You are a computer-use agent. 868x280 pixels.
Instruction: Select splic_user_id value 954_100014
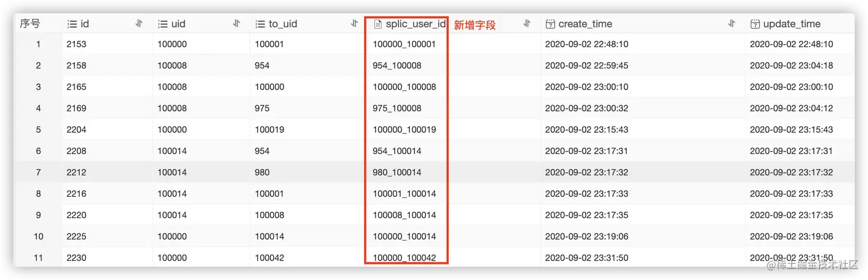397,151
